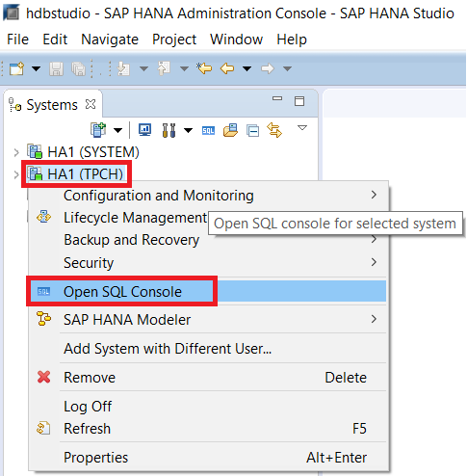Open the Administration monitor icon in Systems toolbar
467x476 pixels.
(145, 130)
